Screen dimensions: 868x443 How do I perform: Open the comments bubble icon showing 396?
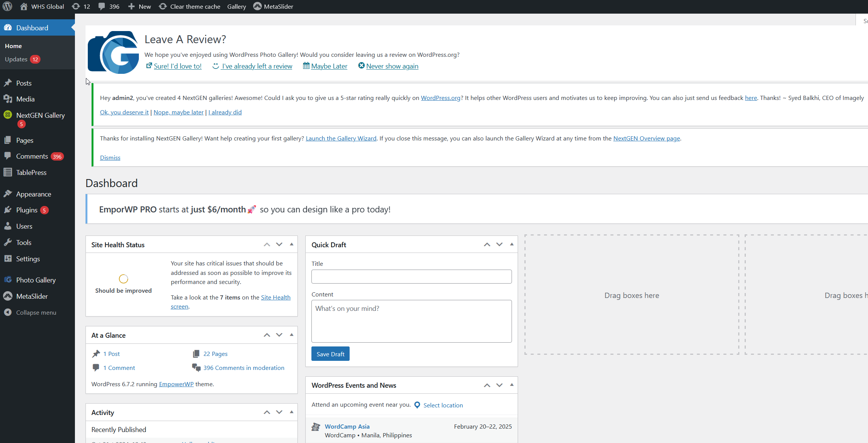[x=102, y=6]
